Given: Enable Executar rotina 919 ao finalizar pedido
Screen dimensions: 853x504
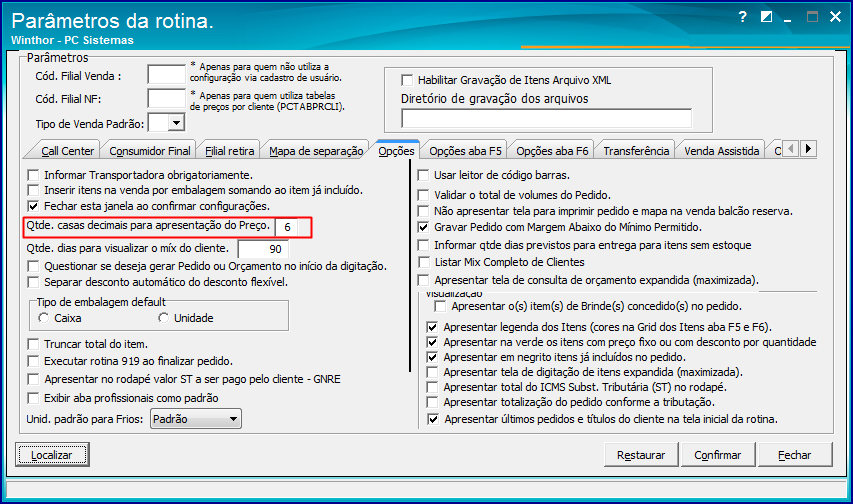Looking at the screenshot, I should (34, 361).
